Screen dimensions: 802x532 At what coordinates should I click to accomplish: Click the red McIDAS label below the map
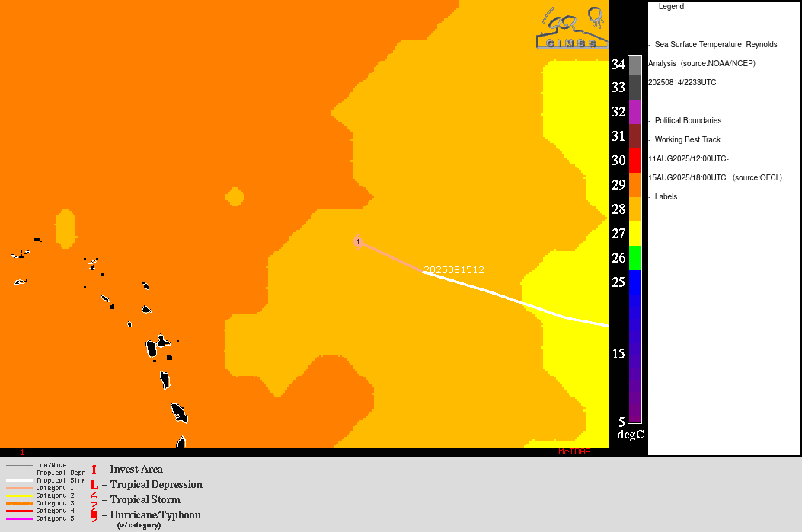point(574,452)
